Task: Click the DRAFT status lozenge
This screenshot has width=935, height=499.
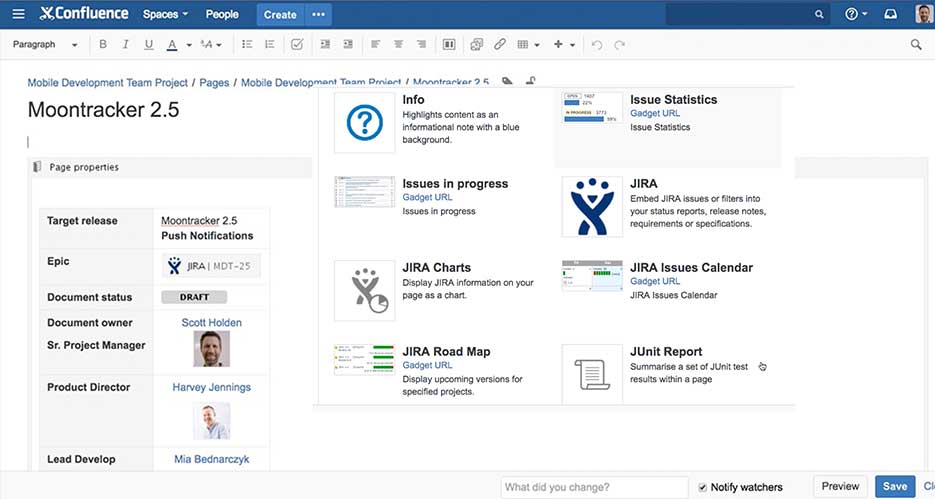Action: point(194,297)
